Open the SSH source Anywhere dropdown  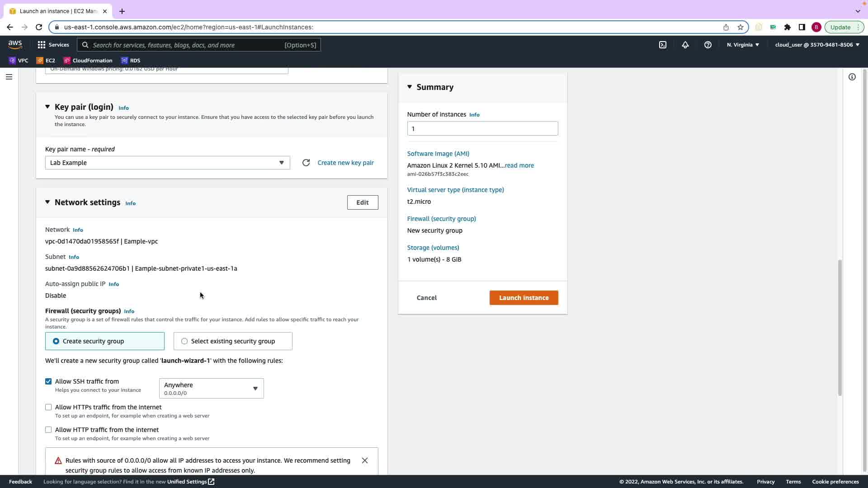[x=211, y=389]
